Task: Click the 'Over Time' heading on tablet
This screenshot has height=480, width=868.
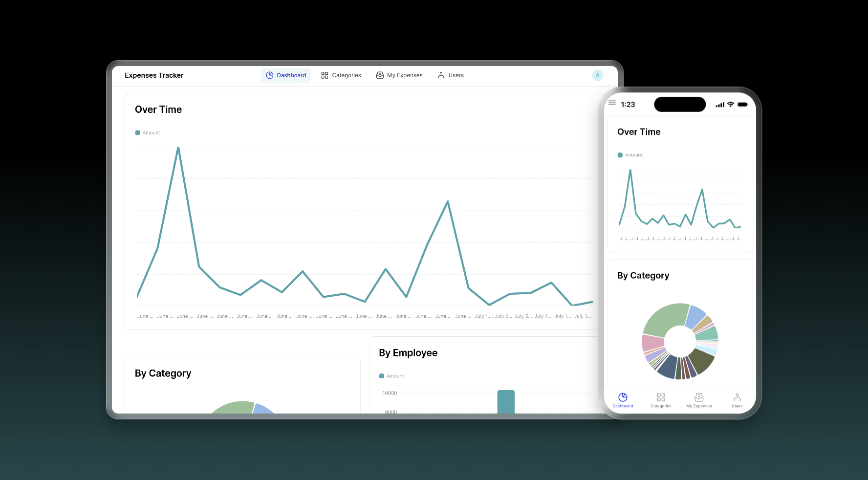Action: [158, 109]
